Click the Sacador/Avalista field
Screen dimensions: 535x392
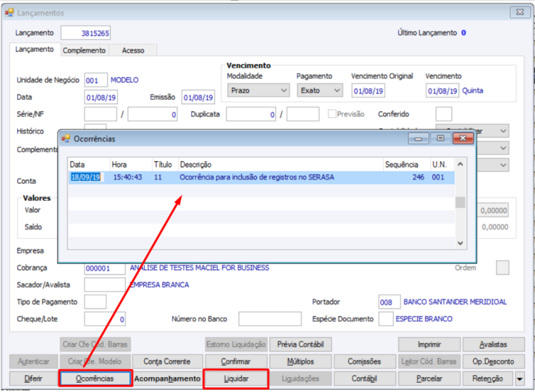(105, 284)
